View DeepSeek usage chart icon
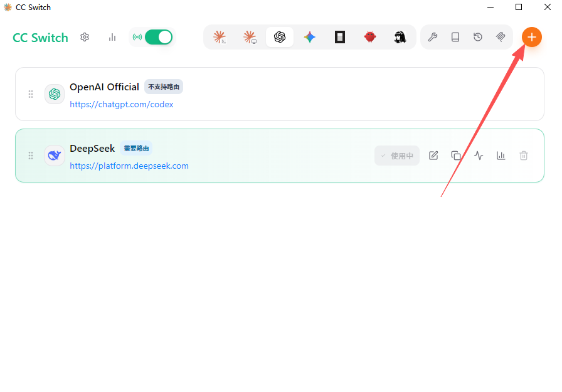 [501, 156]
